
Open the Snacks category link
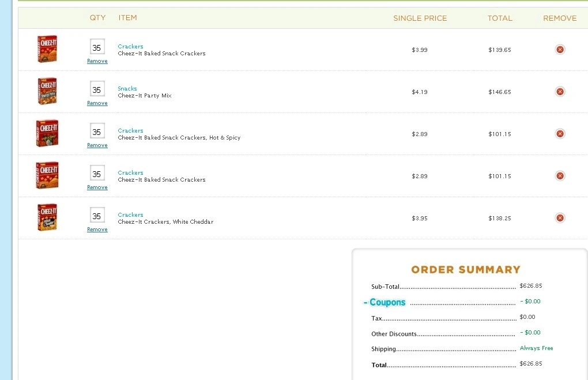(127, 89)
